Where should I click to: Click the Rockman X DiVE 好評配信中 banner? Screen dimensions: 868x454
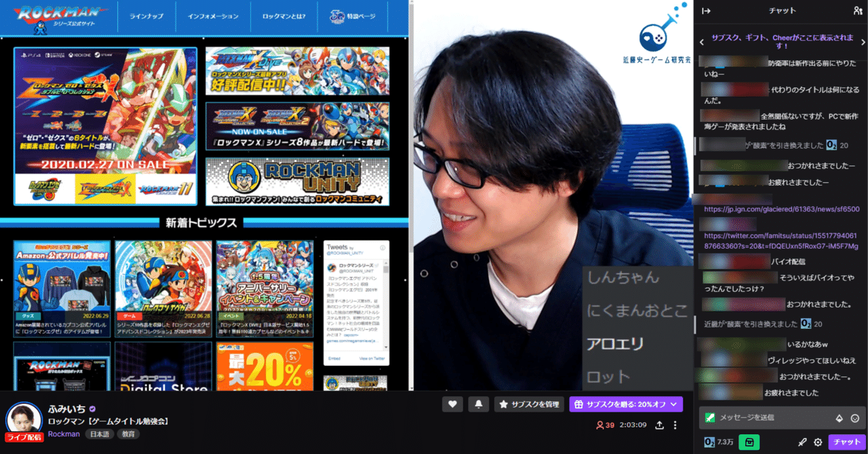297,71
